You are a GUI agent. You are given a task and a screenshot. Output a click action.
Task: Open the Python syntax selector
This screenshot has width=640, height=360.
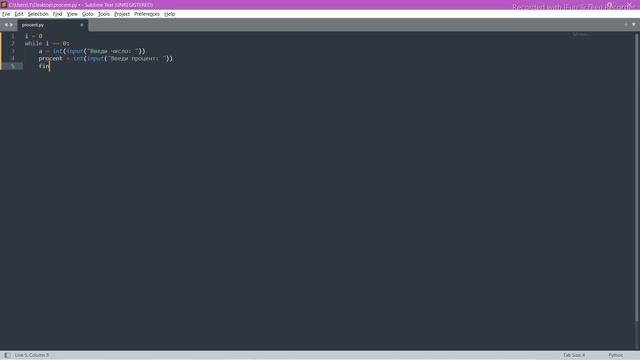tap(616, 355)
